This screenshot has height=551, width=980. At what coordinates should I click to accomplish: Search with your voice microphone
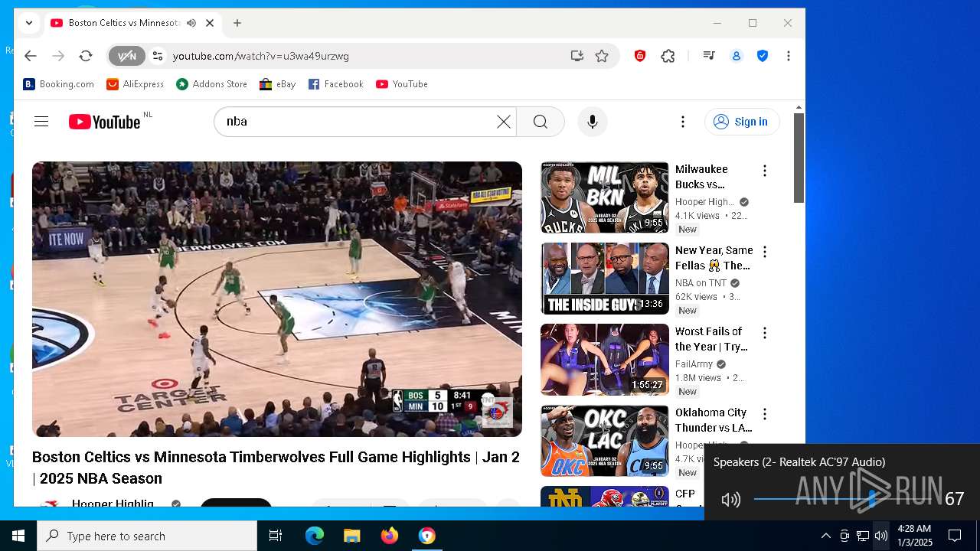click(x=593, y=122)
